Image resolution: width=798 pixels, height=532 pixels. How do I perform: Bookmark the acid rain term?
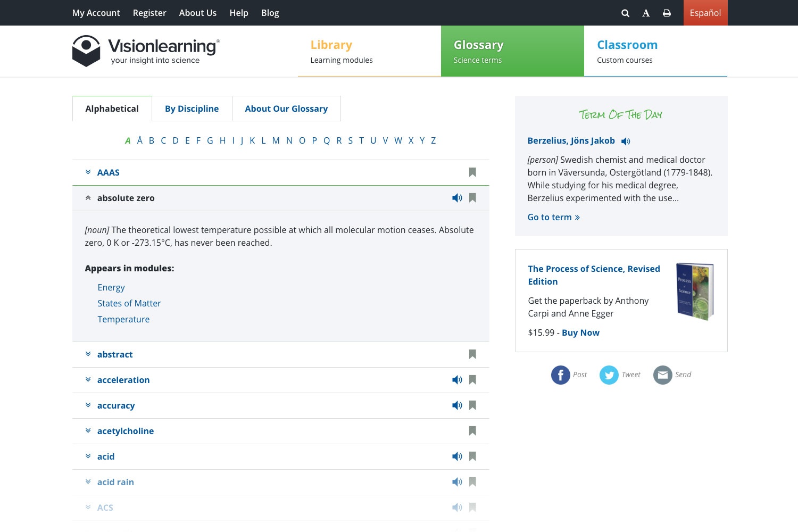472,482
